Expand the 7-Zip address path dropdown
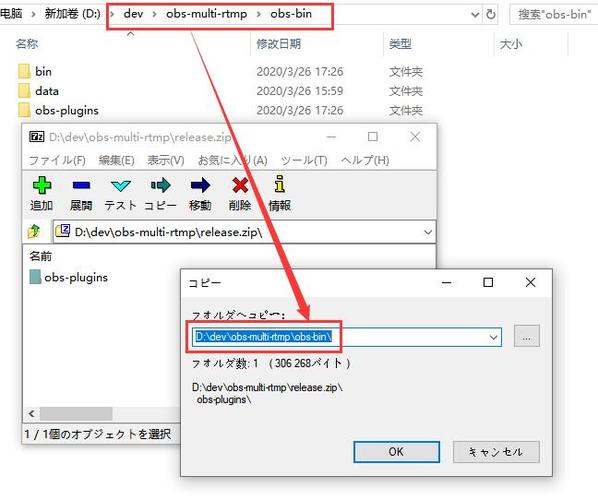 (428, 232)
